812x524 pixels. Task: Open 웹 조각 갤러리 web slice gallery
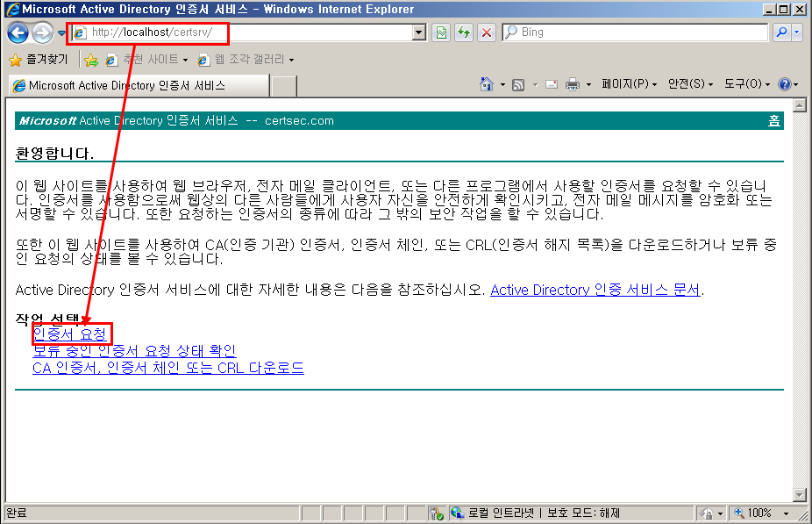(246, 60)
